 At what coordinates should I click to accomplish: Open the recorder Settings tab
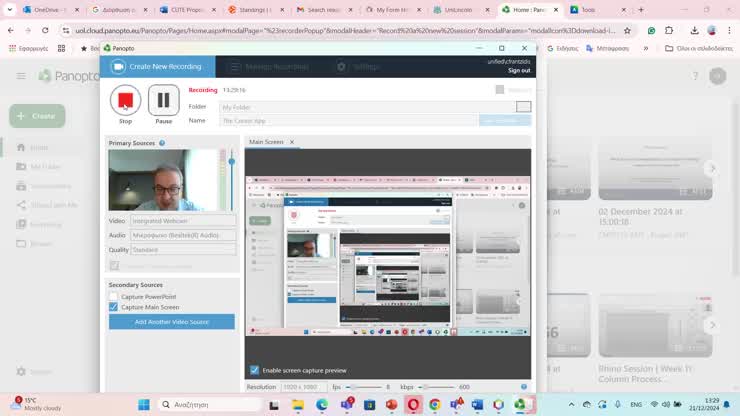click(358, 67)
